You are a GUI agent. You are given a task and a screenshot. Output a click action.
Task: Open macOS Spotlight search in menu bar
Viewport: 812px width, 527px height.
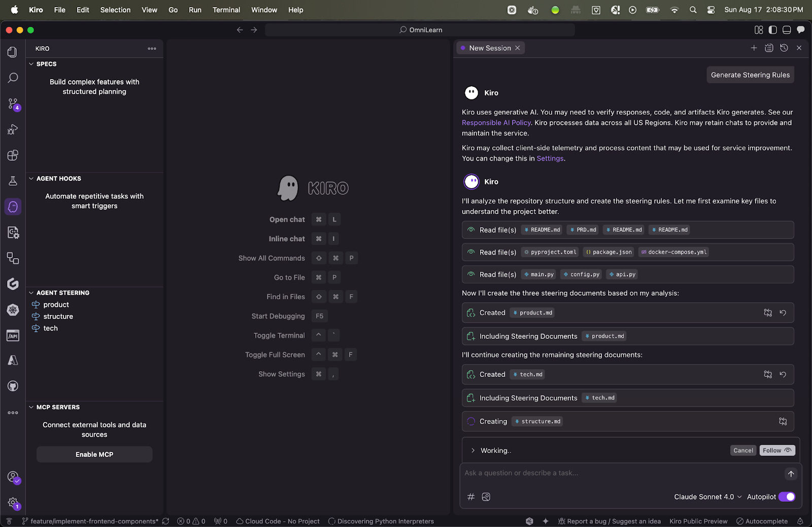point(693,10)
